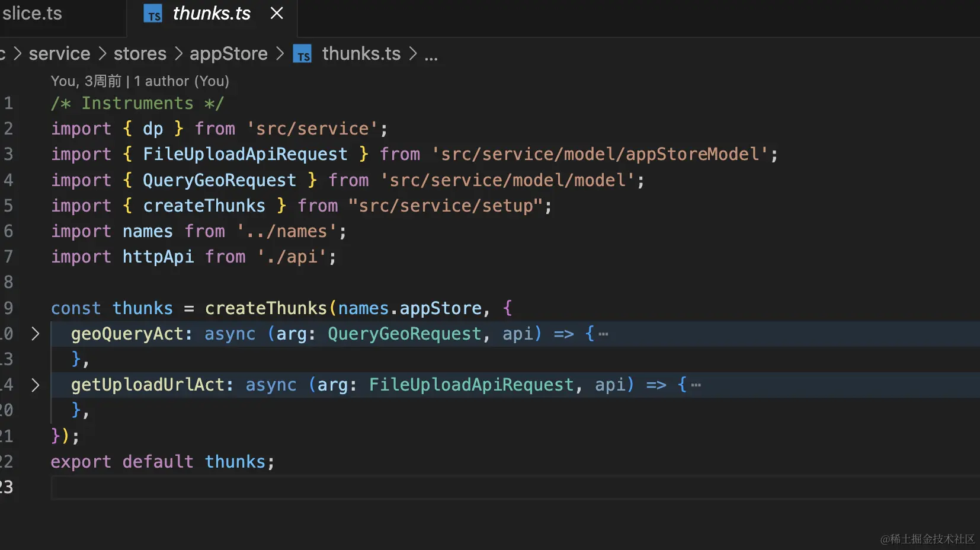This screenshot has height=550, width=980.
Task: Click the /* Instruments */ comment
Action: pos(137,104)
